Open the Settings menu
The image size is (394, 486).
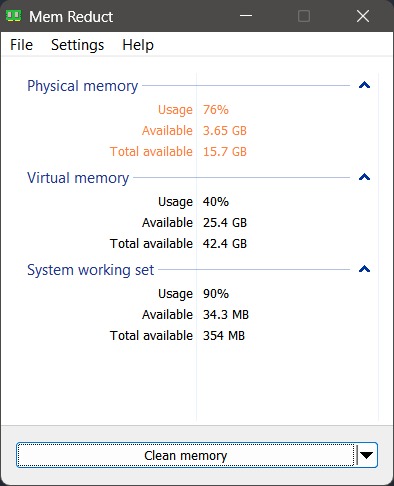click(x=77, y=45)
